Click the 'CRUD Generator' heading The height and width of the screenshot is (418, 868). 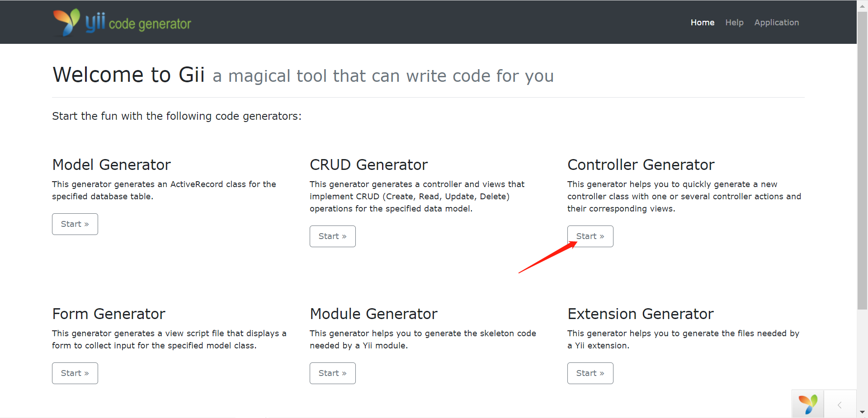point(369,165)
